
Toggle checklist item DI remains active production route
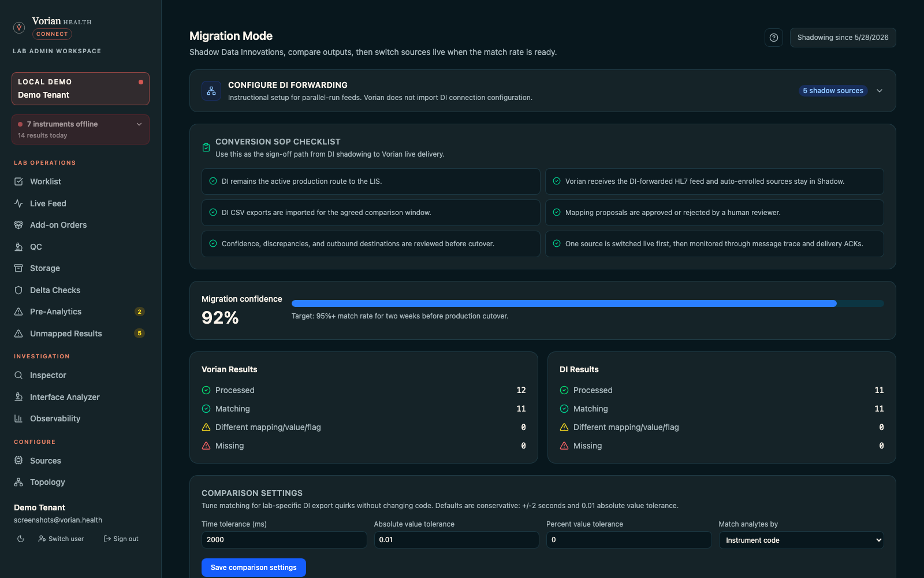tap(371, 181)
